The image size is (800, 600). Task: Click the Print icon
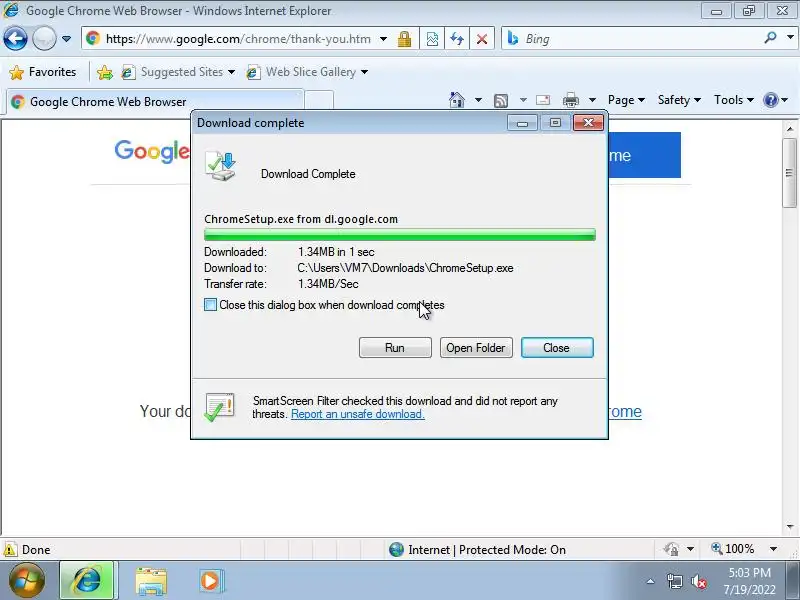click(x=570, y=100)
